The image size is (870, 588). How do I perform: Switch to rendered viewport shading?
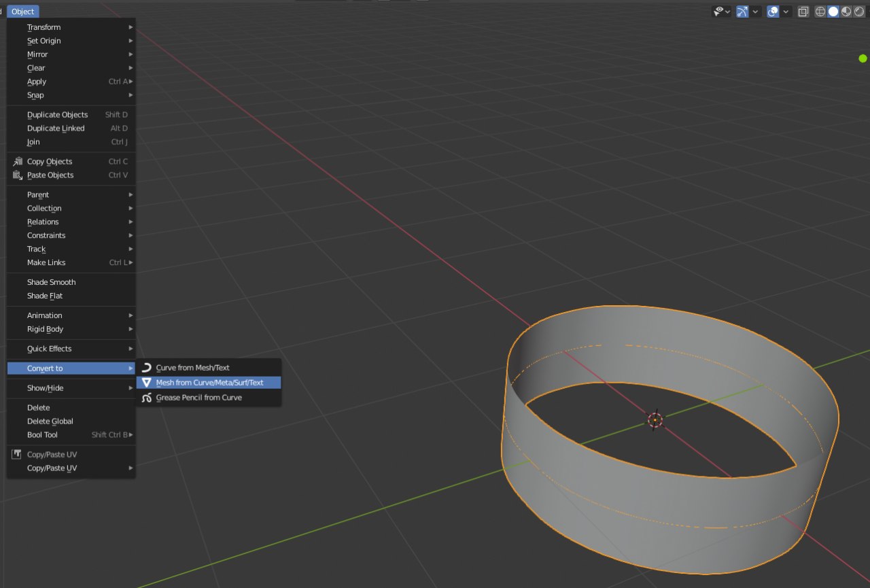pyautogui.click(x=859, y=12)
